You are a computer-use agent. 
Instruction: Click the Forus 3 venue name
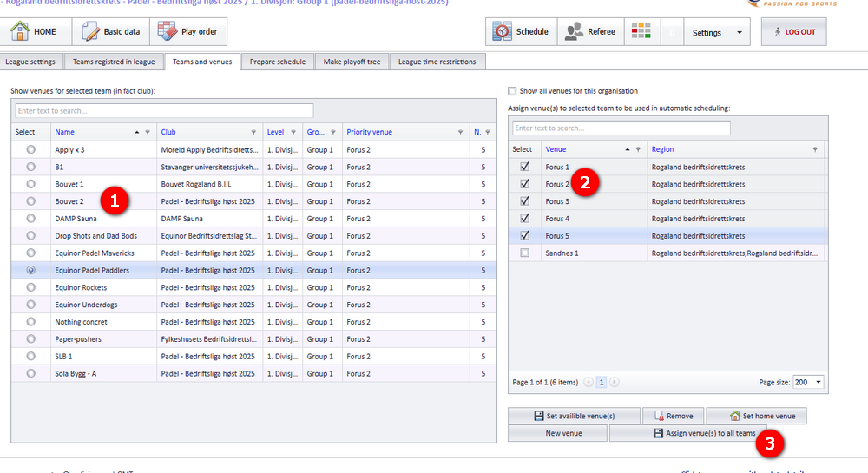tap(557, 201)
